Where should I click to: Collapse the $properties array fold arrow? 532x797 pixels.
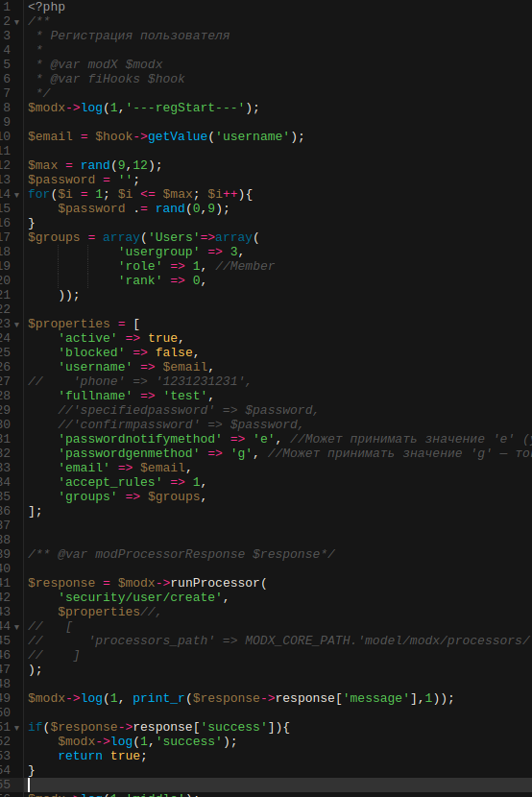coord(16,325)
